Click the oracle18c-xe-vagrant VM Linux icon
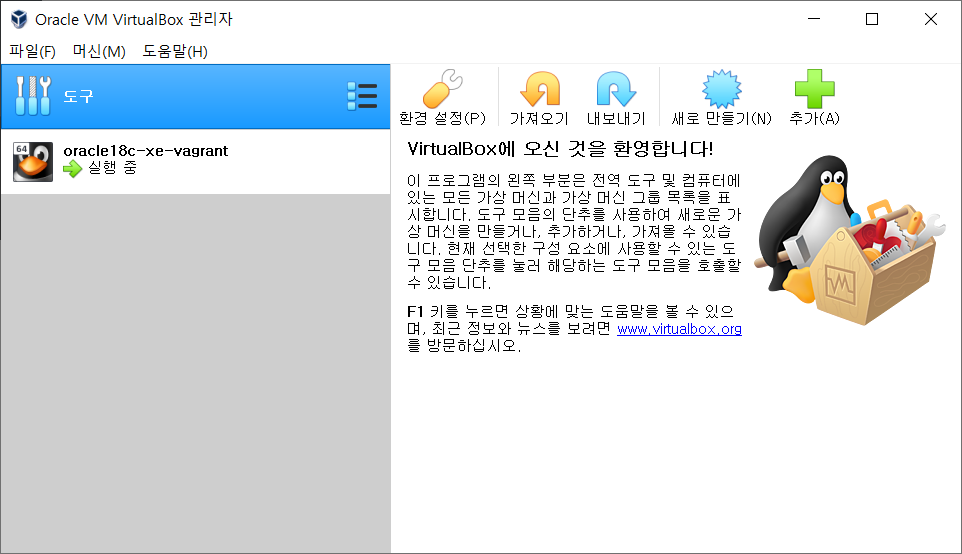The height and width of the screenshot is (554, 962). (x=33, y=162)
